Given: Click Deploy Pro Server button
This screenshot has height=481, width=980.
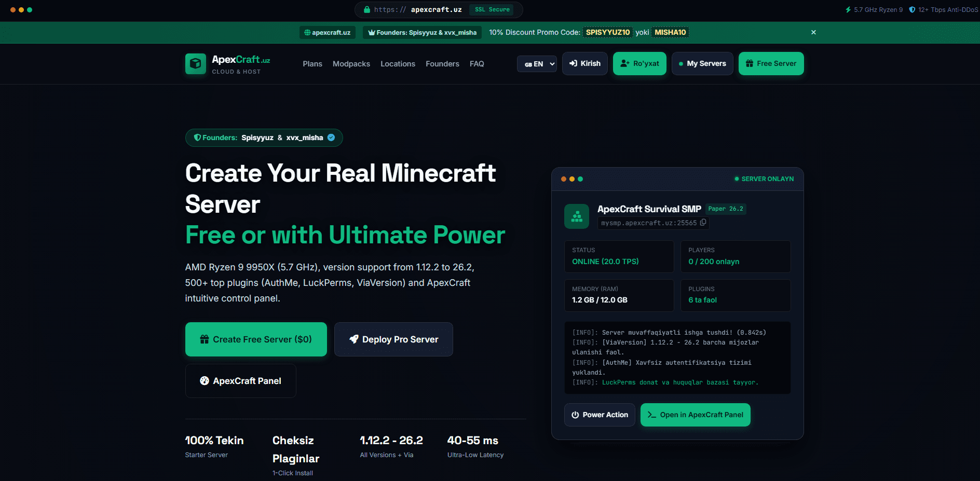Looking at the screenshot, I should point(393,339).
